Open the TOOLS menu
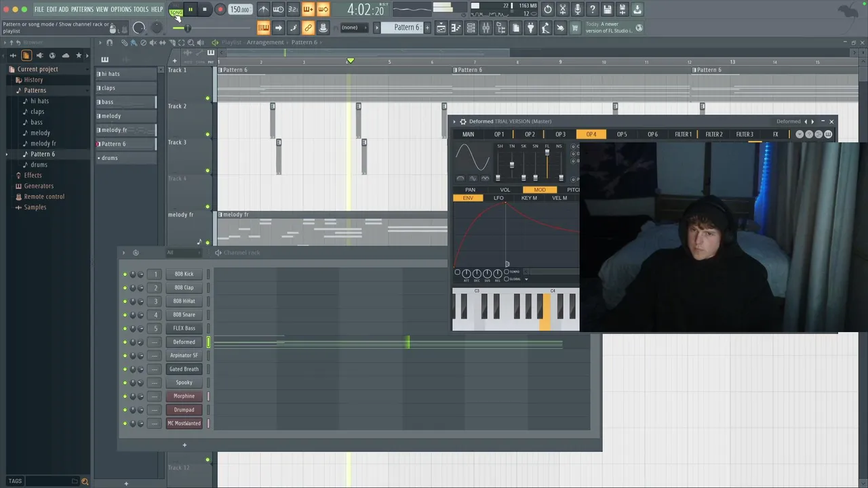 [x=140, y=9]
